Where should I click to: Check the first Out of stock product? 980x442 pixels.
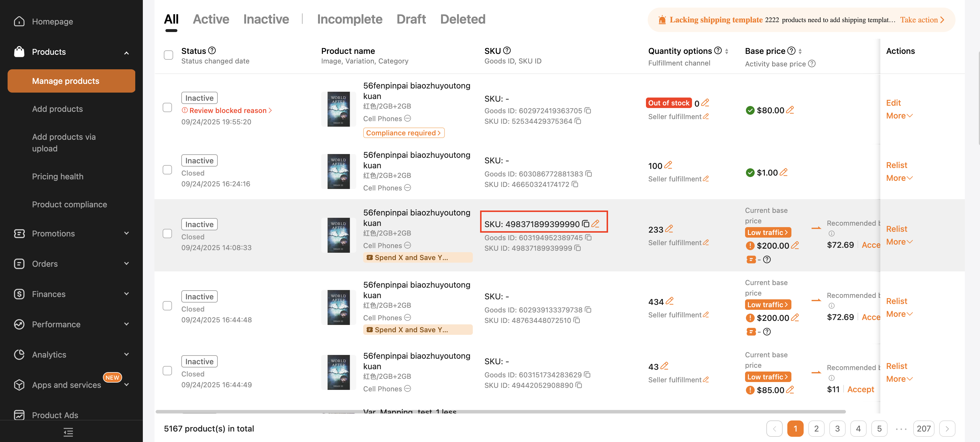(167, 107)
